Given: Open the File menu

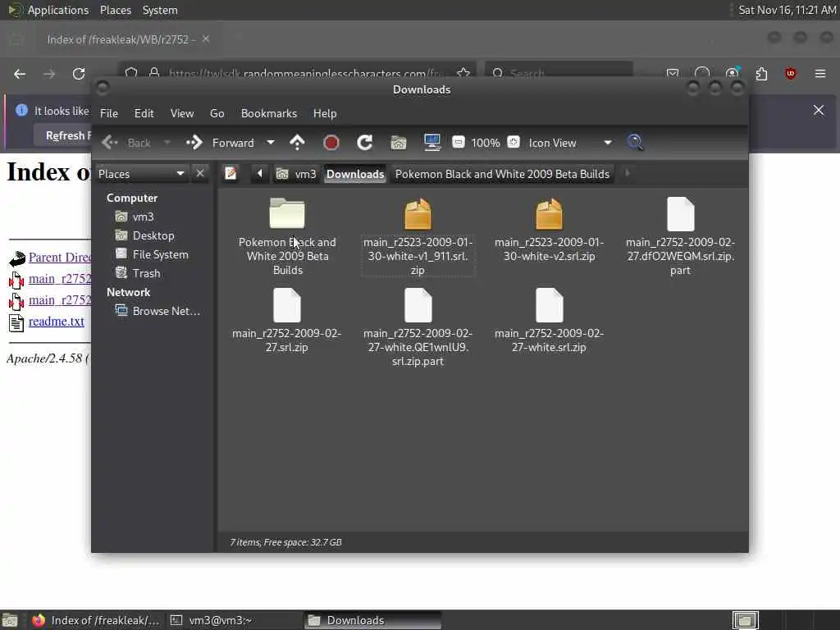Looking at the screenshot, I should coord(109,113).
